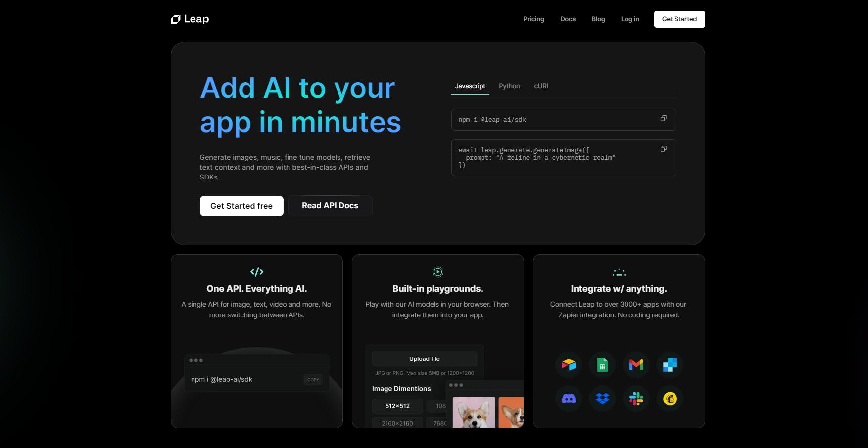Select the Javascript code tab

point(470,86)
